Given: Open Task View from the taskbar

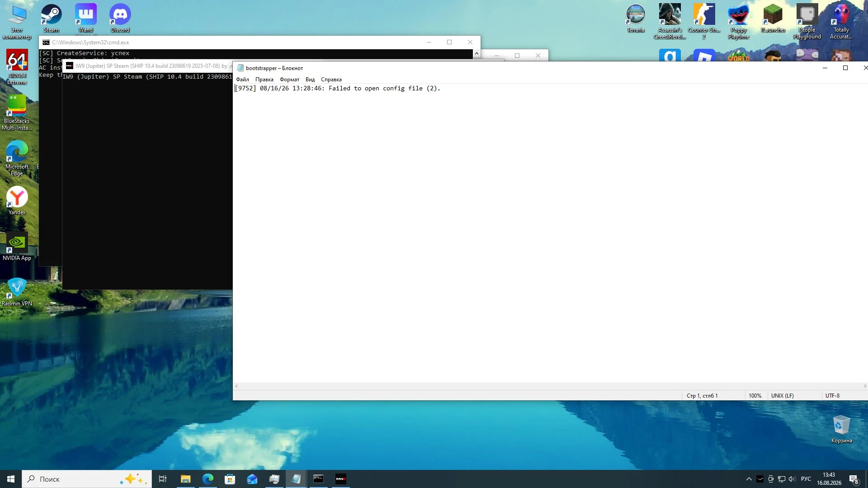Looking at the screenshot, I should [163, 479].
